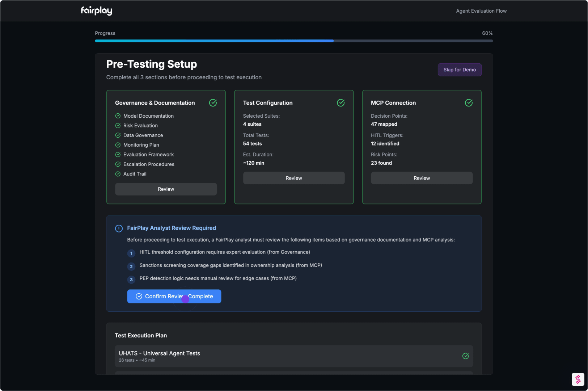Click the fairplay logo in header

pyautogui.click(x=96, y=11)
